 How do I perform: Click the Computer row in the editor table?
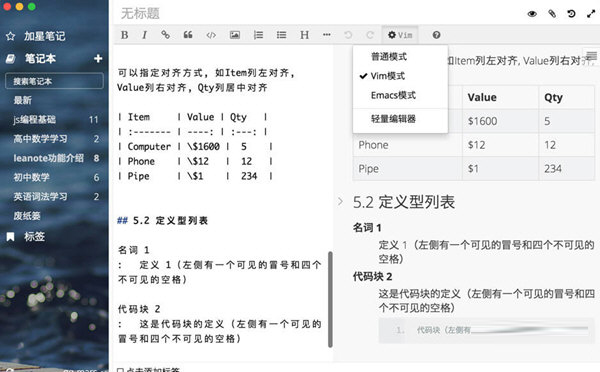click(x=195, y=147)
